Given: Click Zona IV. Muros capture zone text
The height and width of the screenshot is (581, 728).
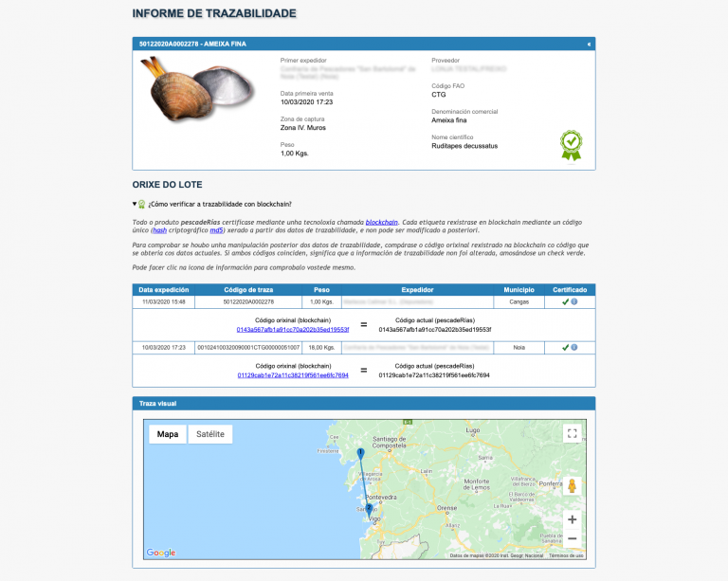Looking at the screenshot, I should pos(303,128).
